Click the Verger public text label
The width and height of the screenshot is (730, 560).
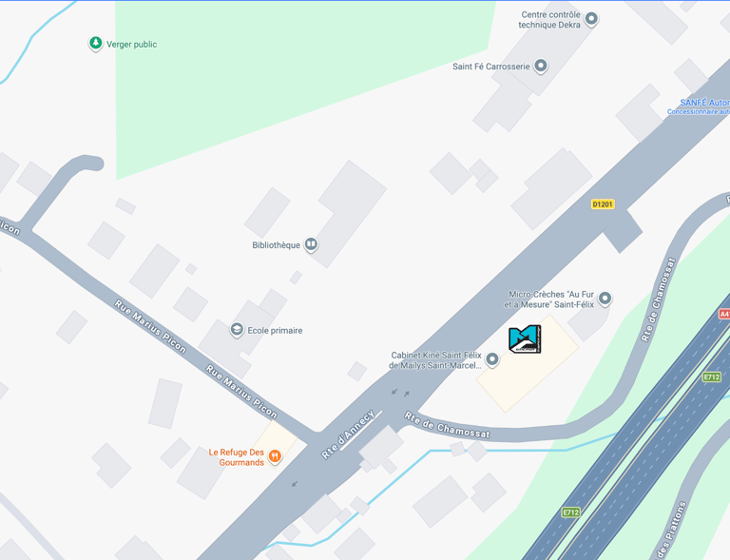pyautogui.click(x=132, y=45)
